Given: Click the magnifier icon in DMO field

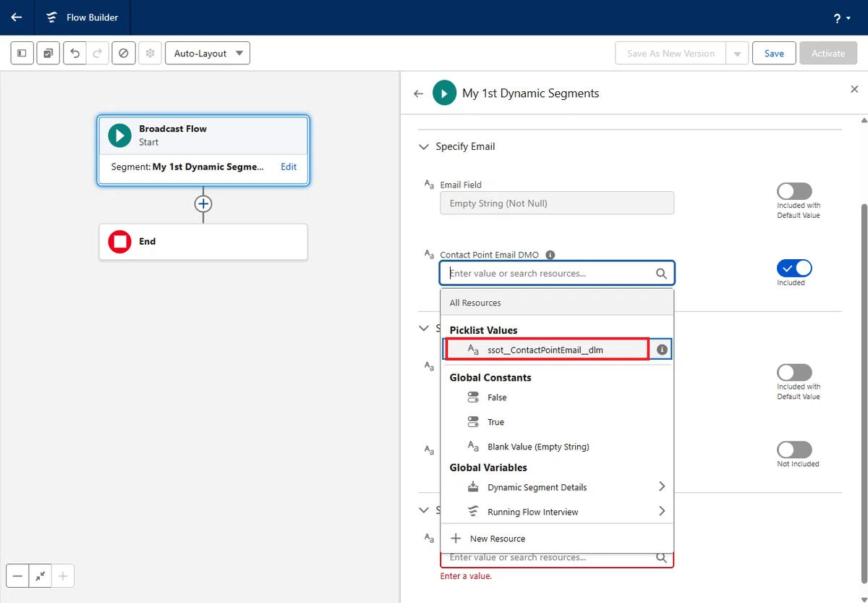Looking at the screenshot, I should [661, 274].
